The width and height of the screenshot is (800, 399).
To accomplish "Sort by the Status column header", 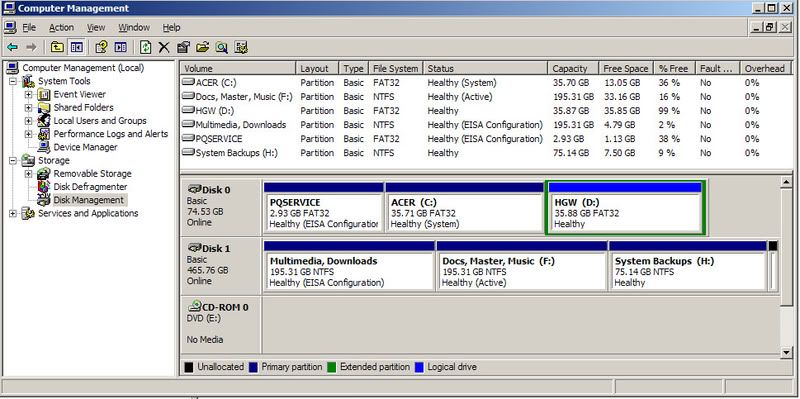I will [486, 68].
